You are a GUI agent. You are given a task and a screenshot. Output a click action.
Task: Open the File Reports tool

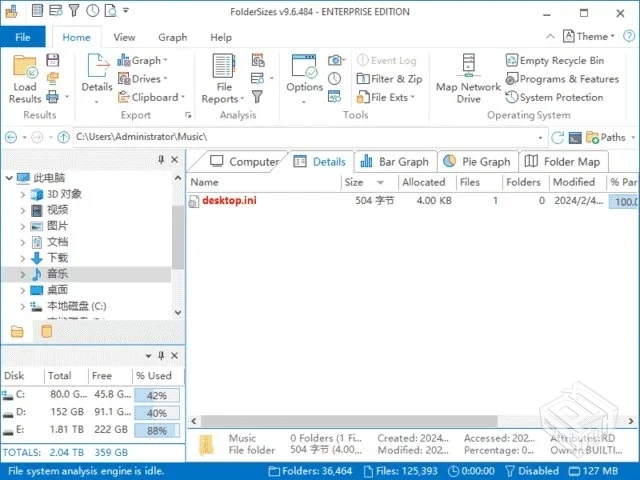(221, 78)
